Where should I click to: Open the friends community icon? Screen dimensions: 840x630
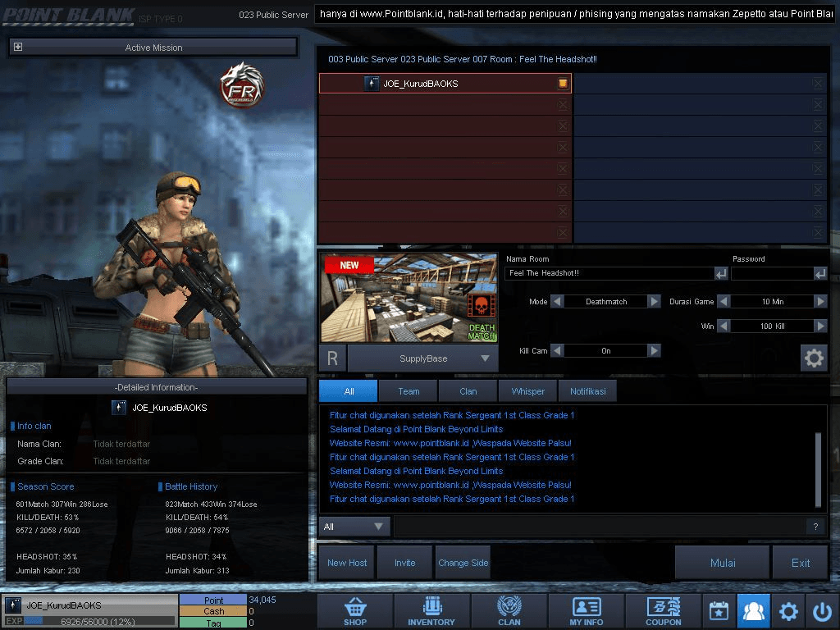tap(754, 611)
